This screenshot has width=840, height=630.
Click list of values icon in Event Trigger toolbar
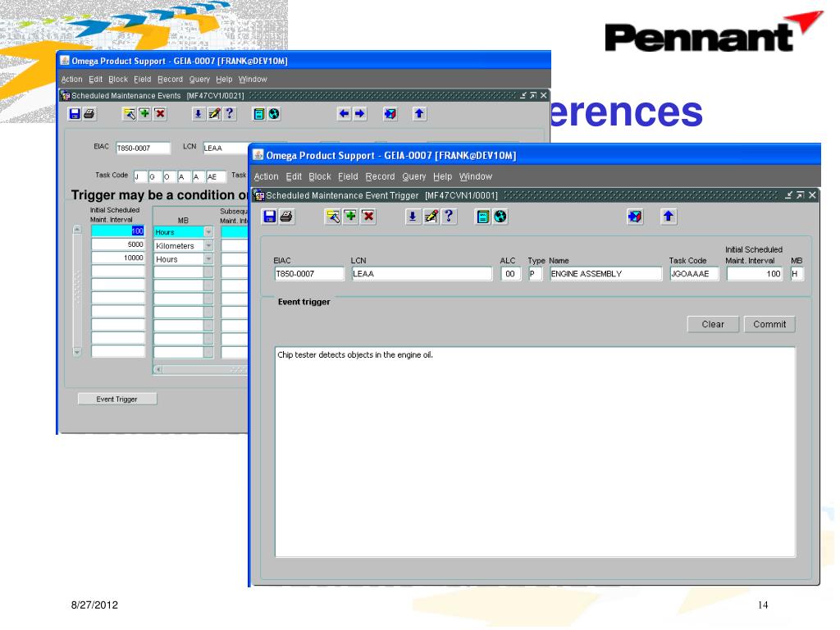coord(482,217)
